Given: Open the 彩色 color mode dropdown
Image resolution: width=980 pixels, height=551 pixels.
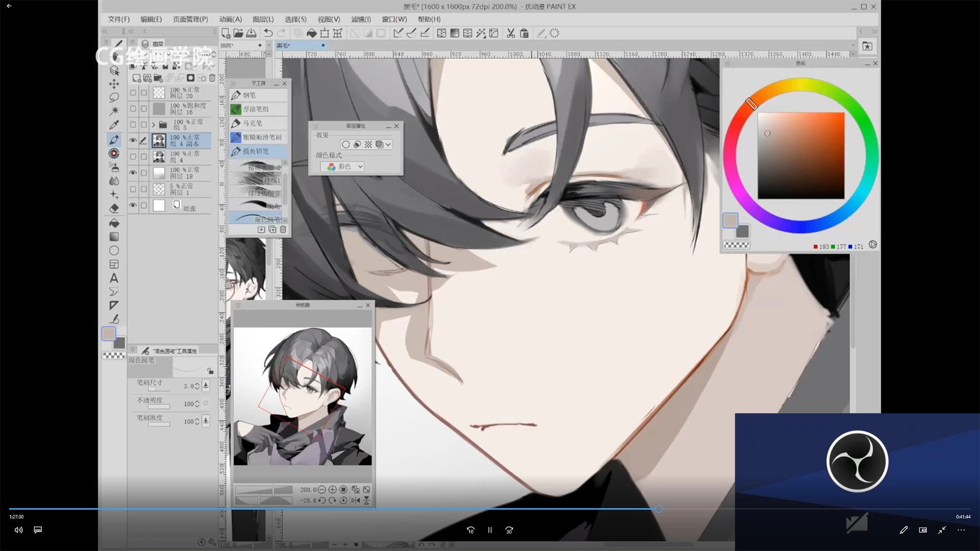Looking at the screenshot, I should pos(360,166).
